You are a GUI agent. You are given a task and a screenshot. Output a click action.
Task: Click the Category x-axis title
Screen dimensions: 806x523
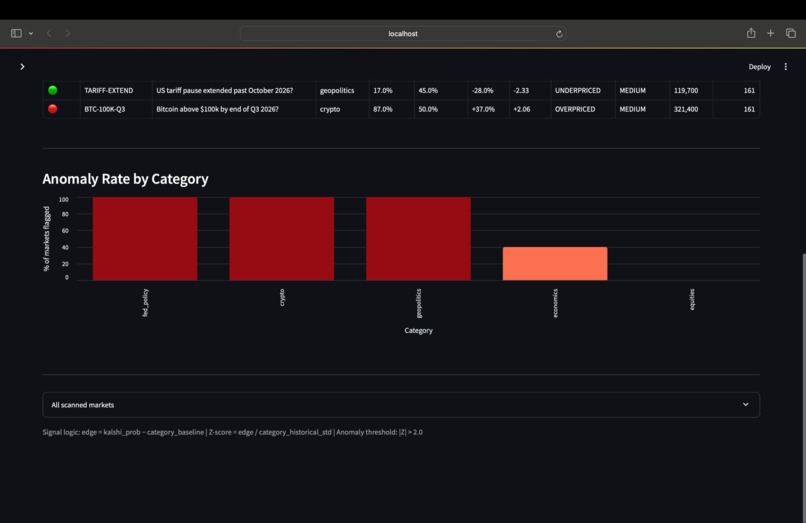pos(418,331)
